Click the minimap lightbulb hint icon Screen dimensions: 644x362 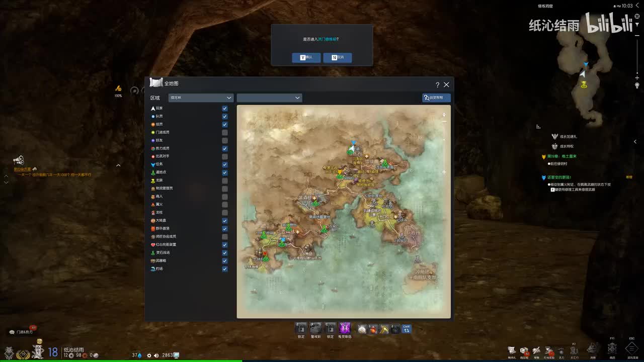[637, 85]
